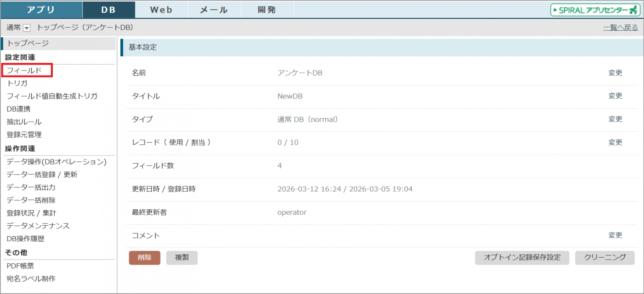
Task: Open フィールド in the sidebar
Action: (24, 70)
